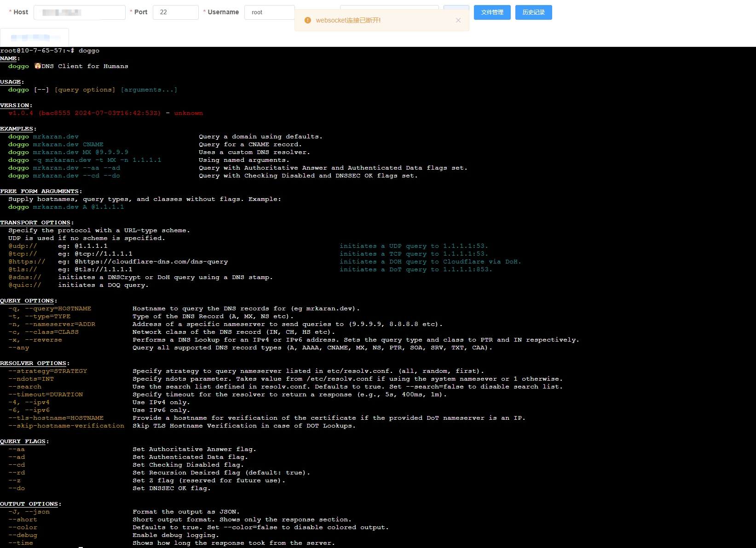
Task: Click the '--strategy=STRATEGY' option
Action: pyautogui.click(x=47, y=371)
